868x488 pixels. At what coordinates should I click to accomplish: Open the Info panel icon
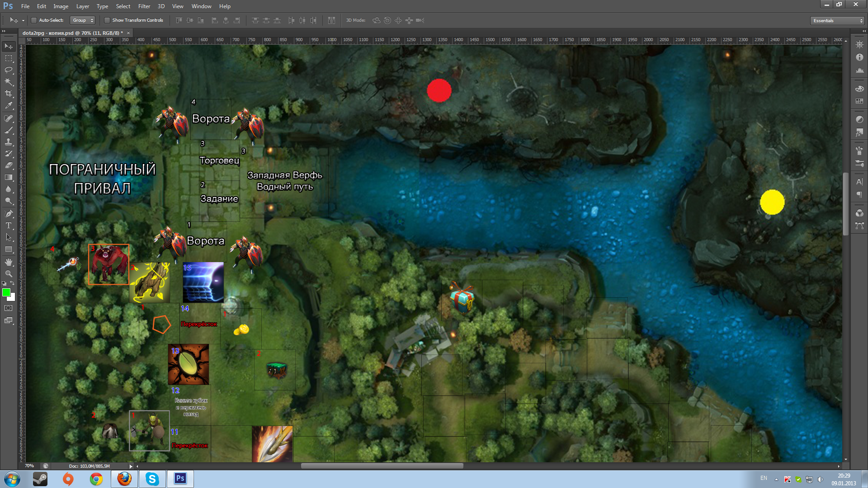[x=859, y=57]
